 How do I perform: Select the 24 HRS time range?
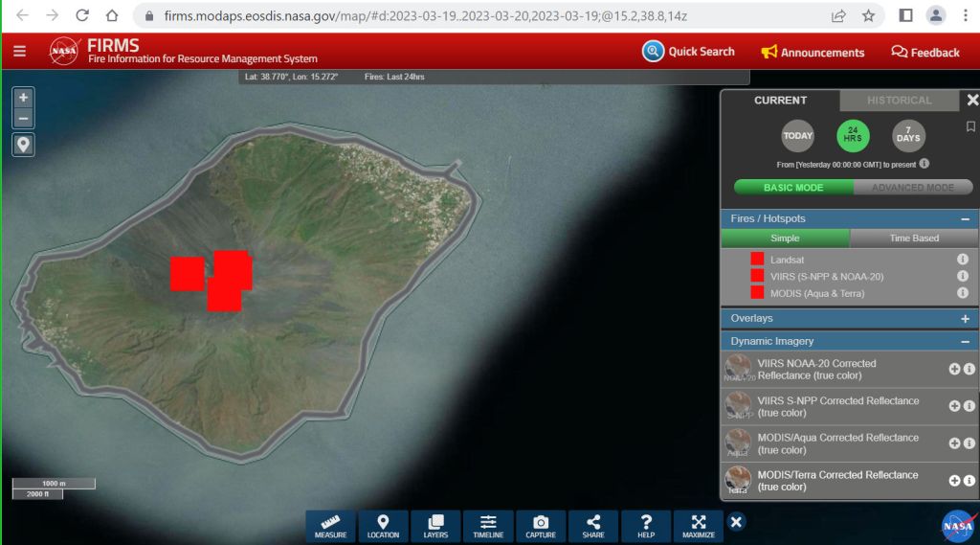coord(853,136)
